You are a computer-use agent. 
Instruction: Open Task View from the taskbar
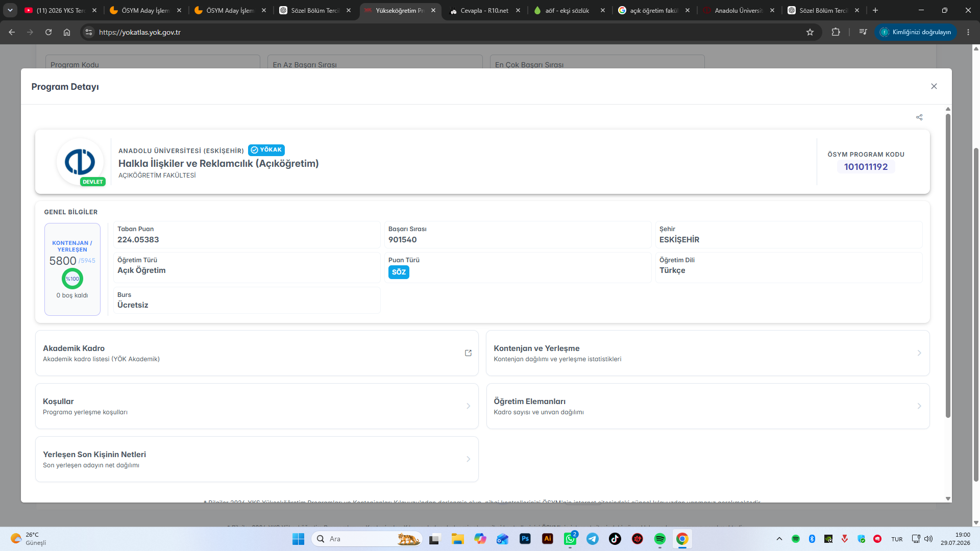click(434, 539)
